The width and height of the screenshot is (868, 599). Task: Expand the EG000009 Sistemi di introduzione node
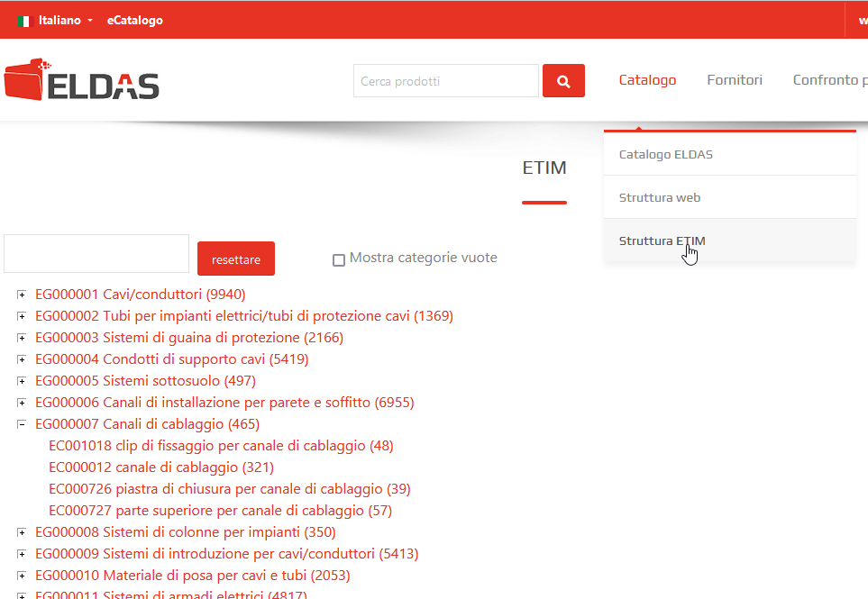click(22, 554)
